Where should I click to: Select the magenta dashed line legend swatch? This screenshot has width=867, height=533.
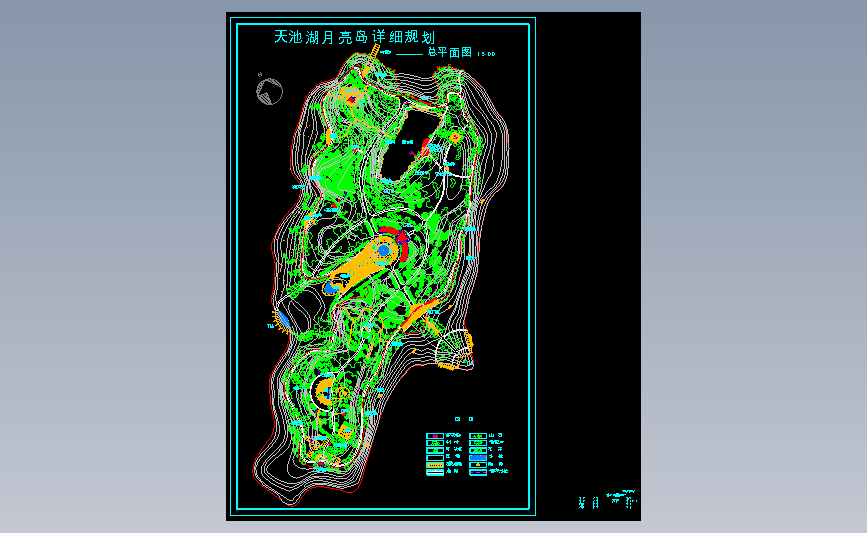point(478,472)
